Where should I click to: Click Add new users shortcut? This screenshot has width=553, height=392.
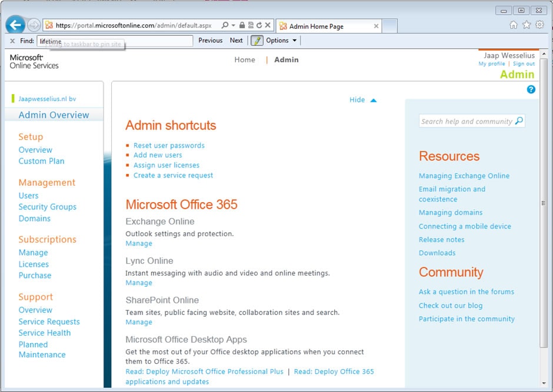coord(158,155)
